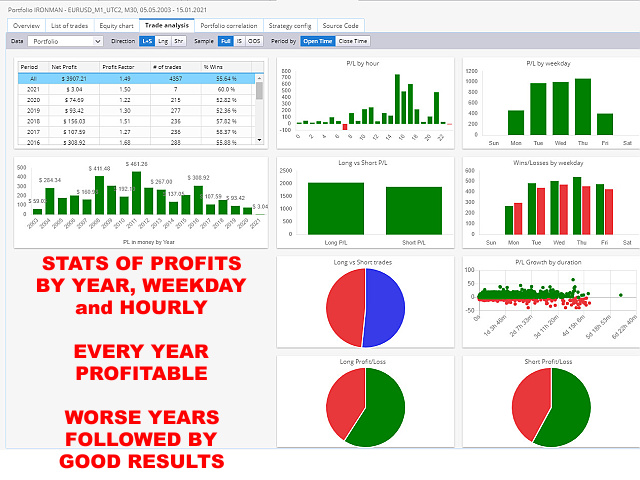The height and width of the screenshot is (480, 640).
Task: Click the period table scrollbar thumb
Action: tap(259, 90)
